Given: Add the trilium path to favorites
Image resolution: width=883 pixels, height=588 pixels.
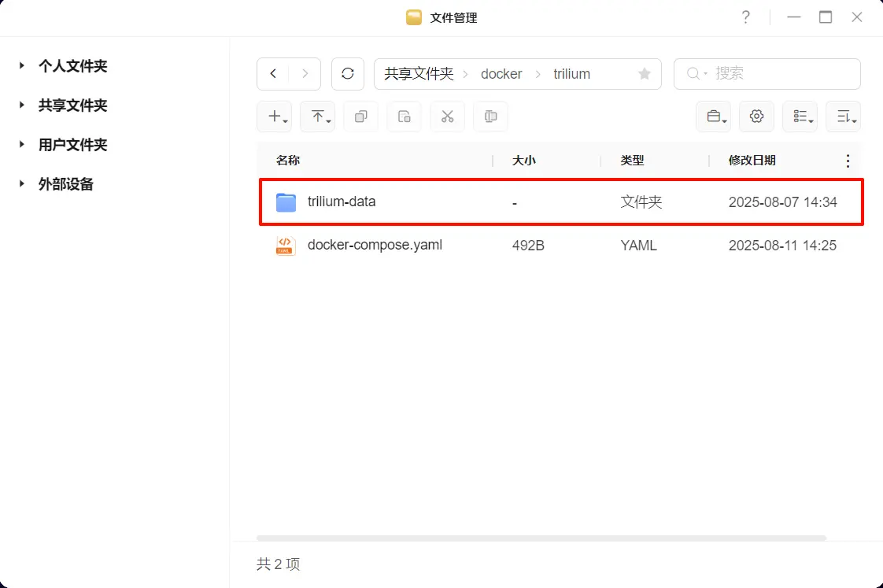Looking at the screenshot, I should tap(644, 74).
